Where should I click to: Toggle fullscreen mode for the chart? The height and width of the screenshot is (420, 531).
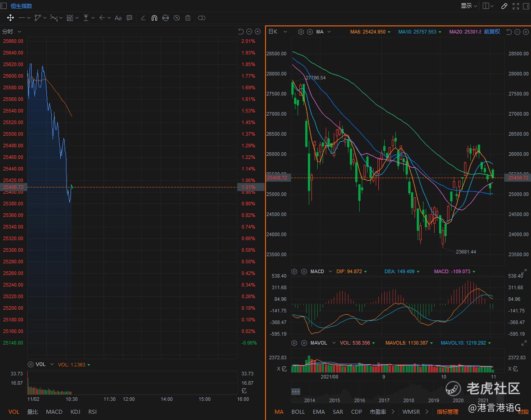click(x=516, y=6)
